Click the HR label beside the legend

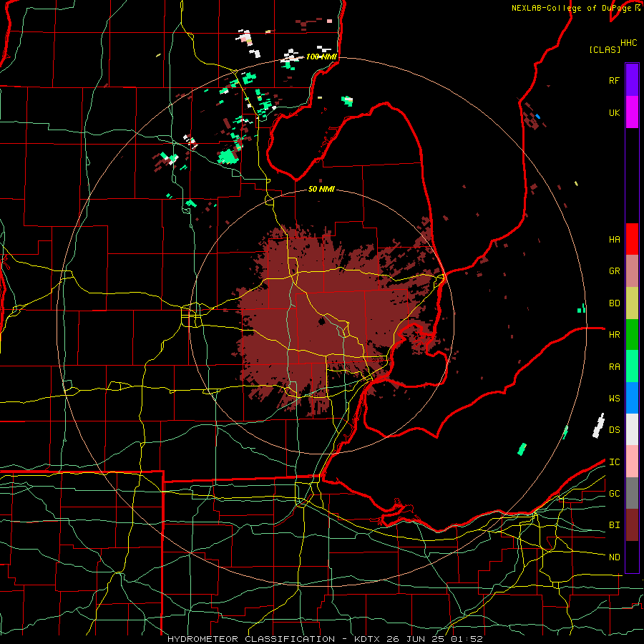coord(614,335)
